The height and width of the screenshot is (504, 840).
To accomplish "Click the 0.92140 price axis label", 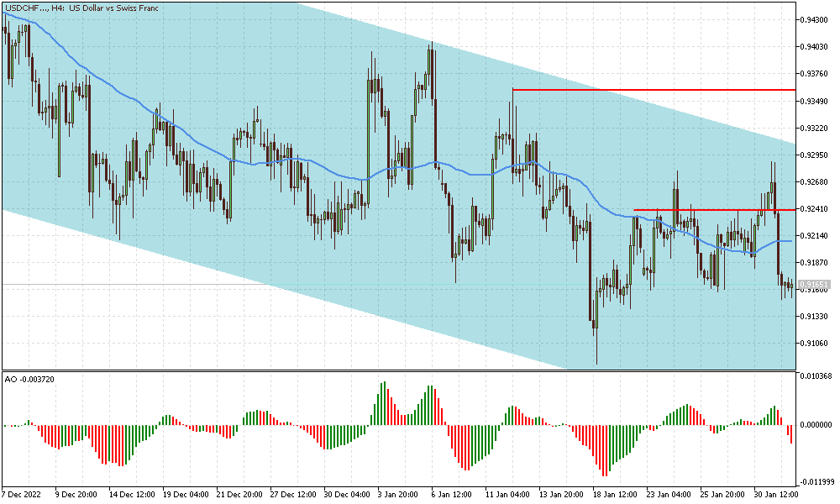I will (812, 236).
